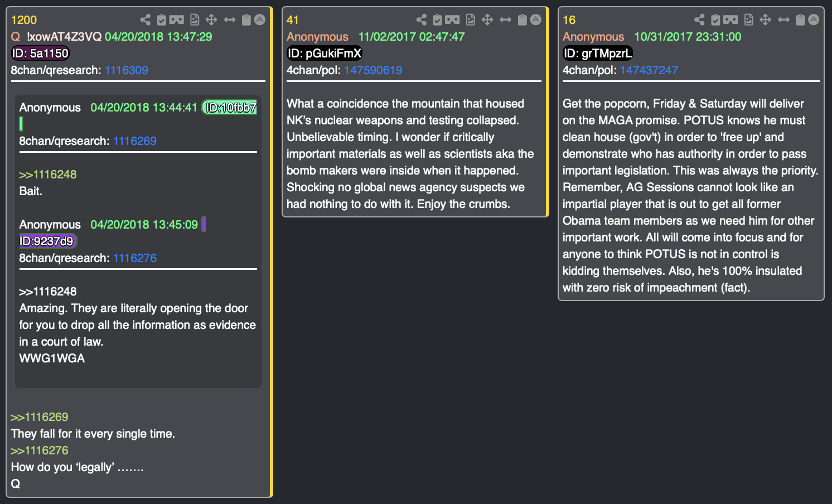Follow reply reference >>1116269 in post 1200

pyautogui.click(x=40, y=417)
